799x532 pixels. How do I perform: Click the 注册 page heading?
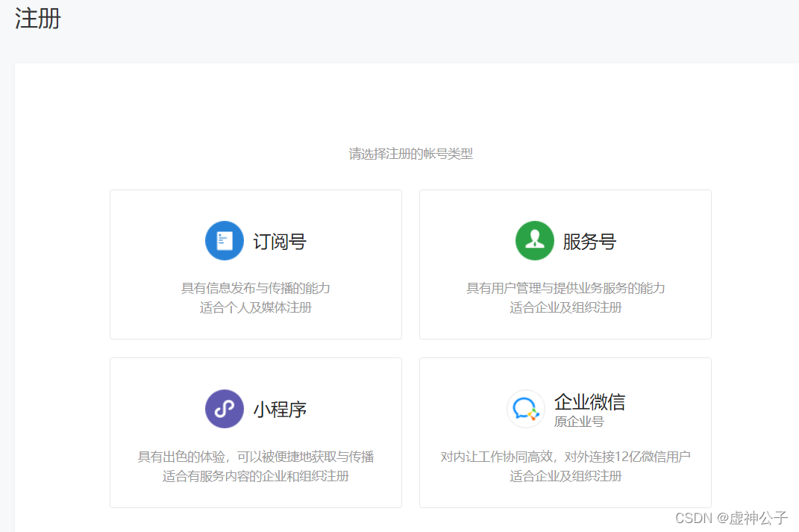click(x=38, y=19)
